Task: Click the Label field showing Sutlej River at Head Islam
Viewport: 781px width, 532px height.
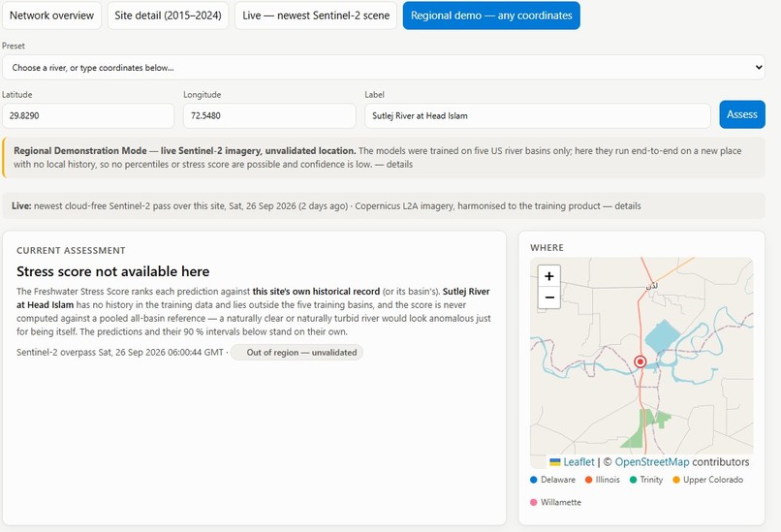Action: coord(538,115)
